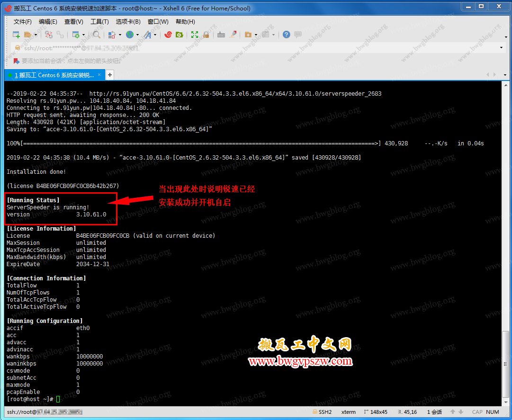
Task: Click the lock icon in the address bar
Action: coord(18,48)
